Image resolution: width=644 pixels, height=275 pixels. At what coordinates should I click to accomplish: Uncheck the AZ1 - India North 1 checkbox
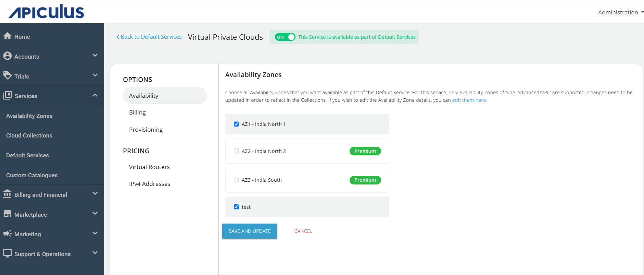point(236,124)
